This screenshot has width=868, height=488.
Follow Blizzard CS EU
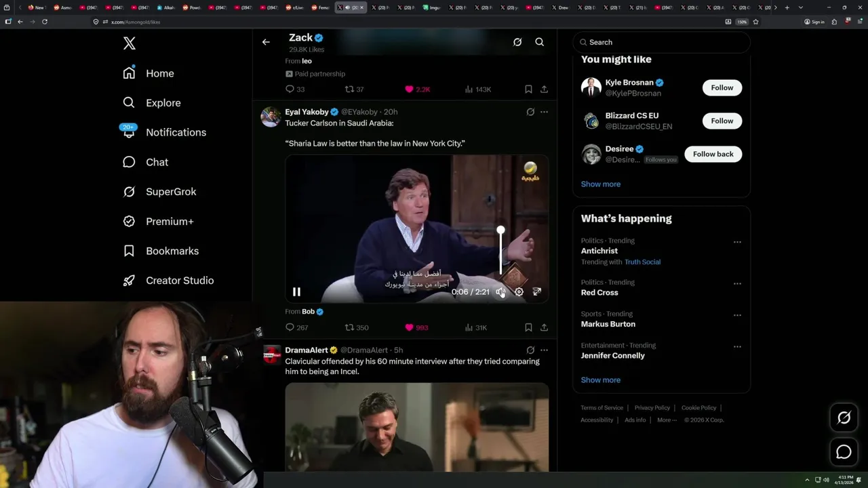point(722,121)
